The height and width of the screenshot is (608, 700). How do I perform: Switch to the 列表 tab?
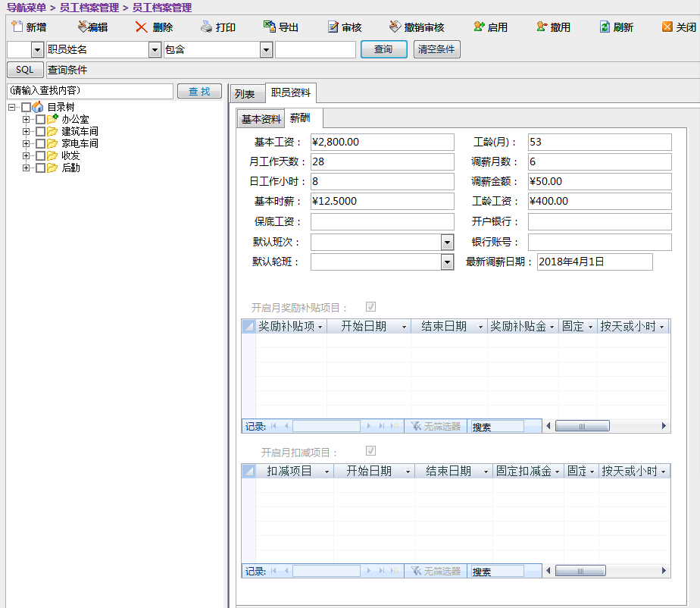click(247, 94)
